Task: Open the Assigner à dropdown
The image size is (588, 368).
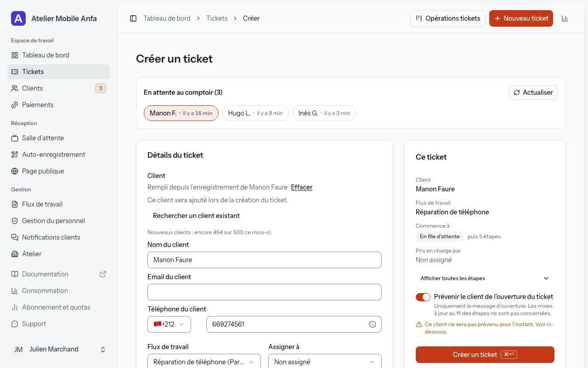Action: click(325, 362)
